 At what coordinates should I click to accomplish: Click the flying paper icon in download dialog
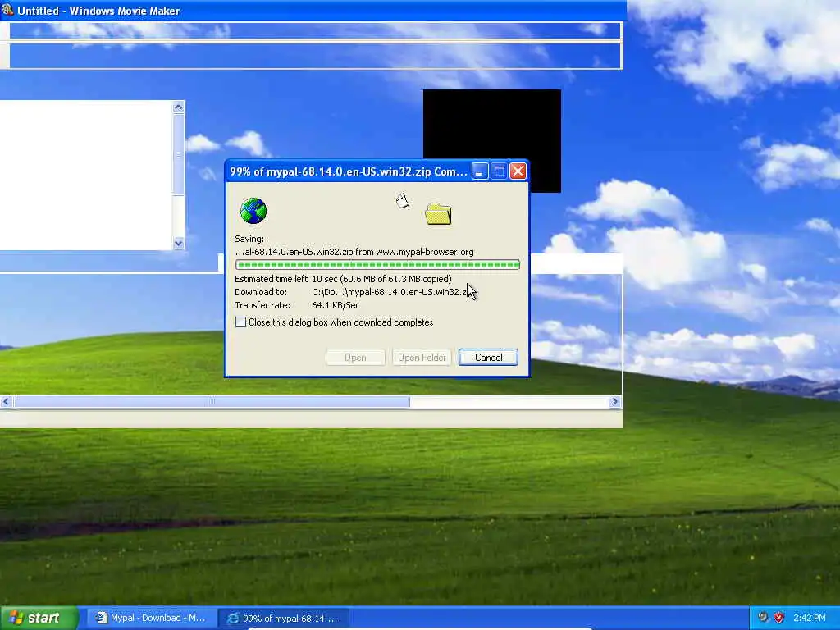(402, 200)
